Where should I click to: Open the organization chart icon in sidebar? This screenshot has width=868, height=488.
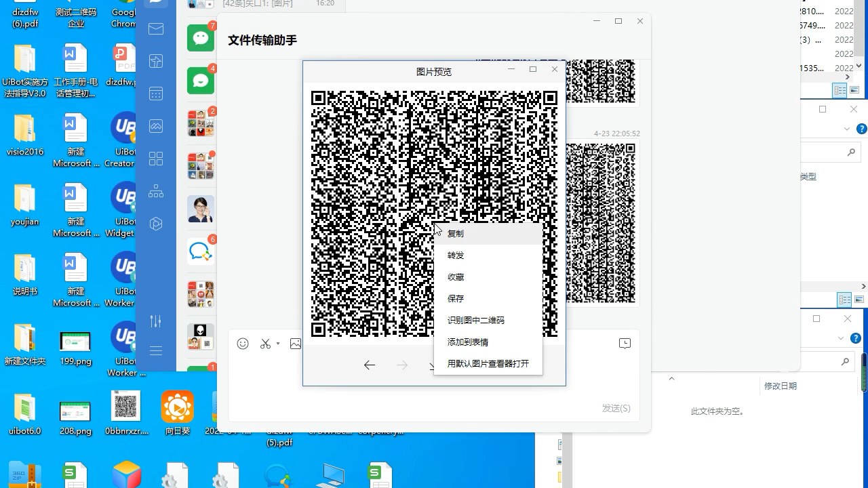coord(156,191)
